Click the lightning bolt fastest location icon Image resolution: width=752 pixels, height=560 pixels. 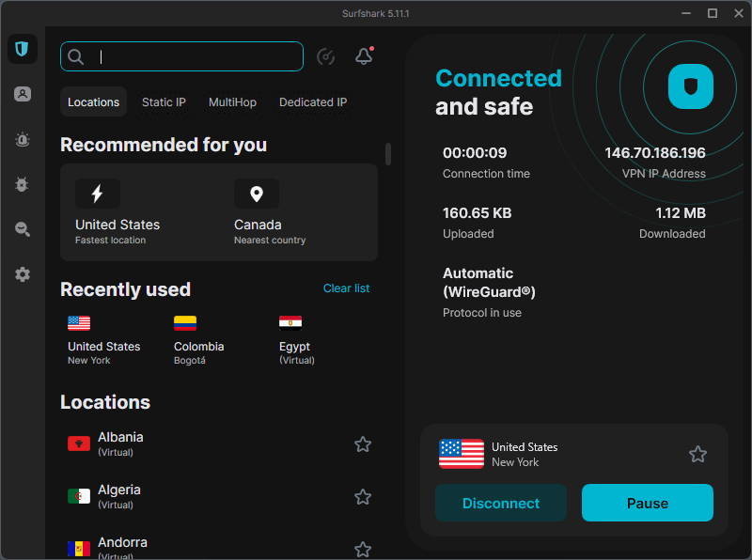click(98, 194)
